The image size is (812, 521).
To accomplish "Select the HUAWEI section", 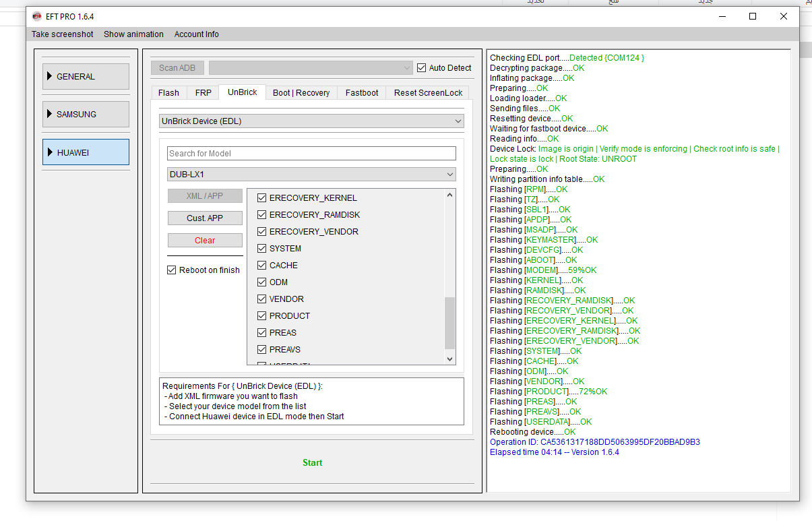I will (86, 152).
